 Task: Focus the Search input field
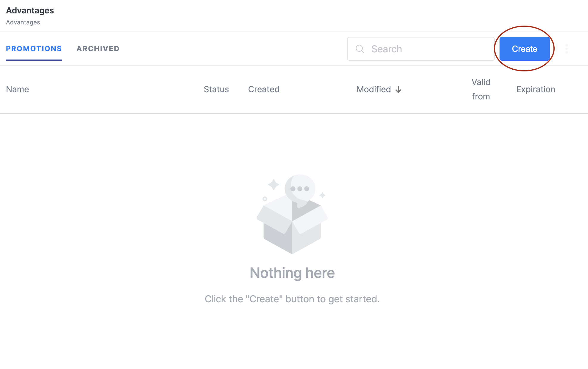click(x=421, y=49)
